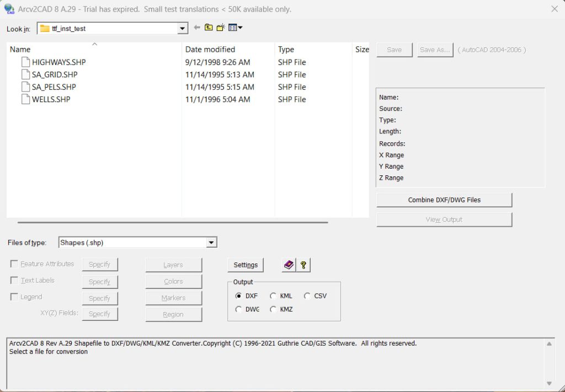Click SA_GRID.SHP file icon
This screenshot has height=392, width=565.
(25, 74)
